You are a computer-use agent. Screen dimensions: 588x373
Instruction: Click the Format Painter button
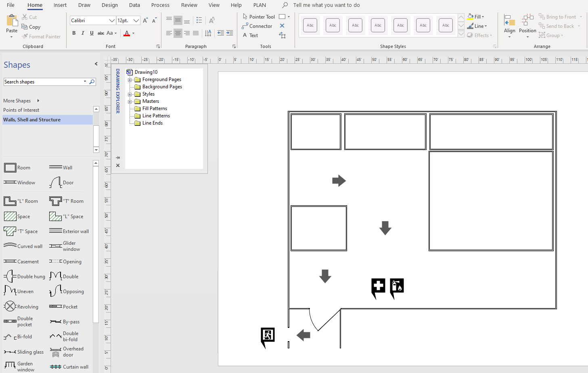tap(42, 36)
